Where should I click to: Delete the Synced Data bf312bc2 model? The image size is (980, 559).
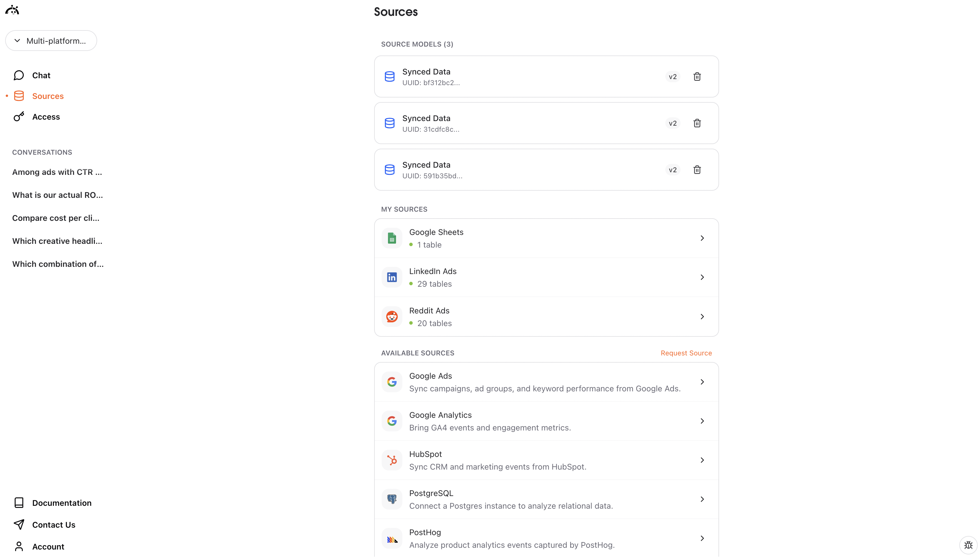tap(697, 76)
